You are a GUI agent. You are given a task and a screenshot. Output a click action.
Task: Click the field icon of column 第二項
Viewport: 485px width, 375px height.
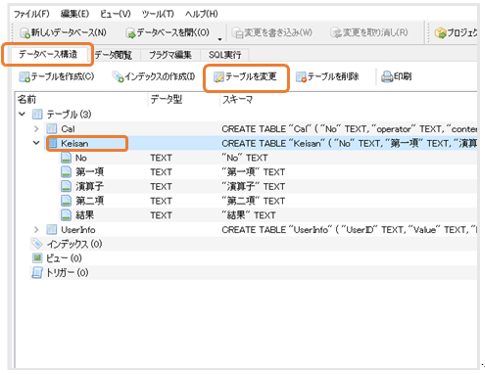[66, 201]
